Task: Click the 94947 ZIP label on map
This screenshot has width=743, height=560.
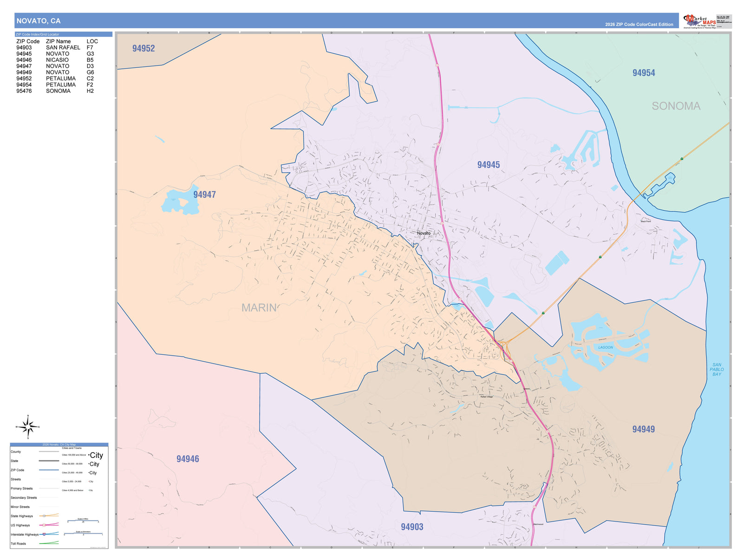Action: click(204, 195)
